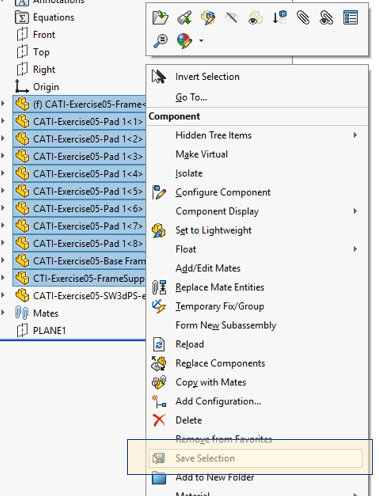Choose Add/Edit Mates menu entry

click(257, 268)
